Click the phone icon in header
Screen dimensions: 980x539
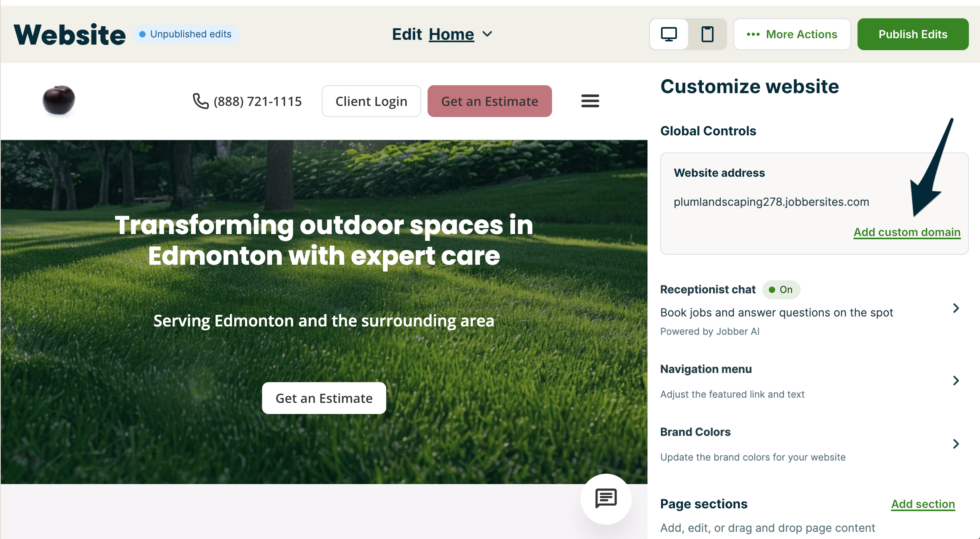(x=200, y=101)
